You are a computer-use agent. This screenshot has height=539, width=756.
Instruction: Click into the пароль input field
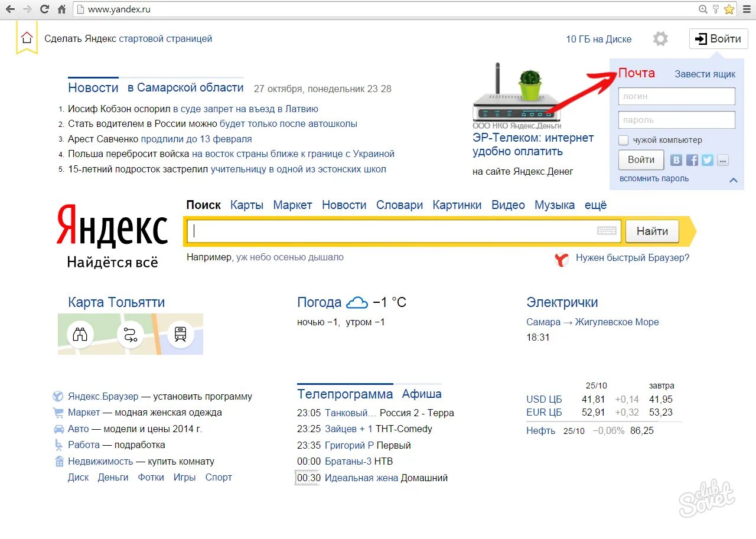pyautogui.click(x=677, y=120)
